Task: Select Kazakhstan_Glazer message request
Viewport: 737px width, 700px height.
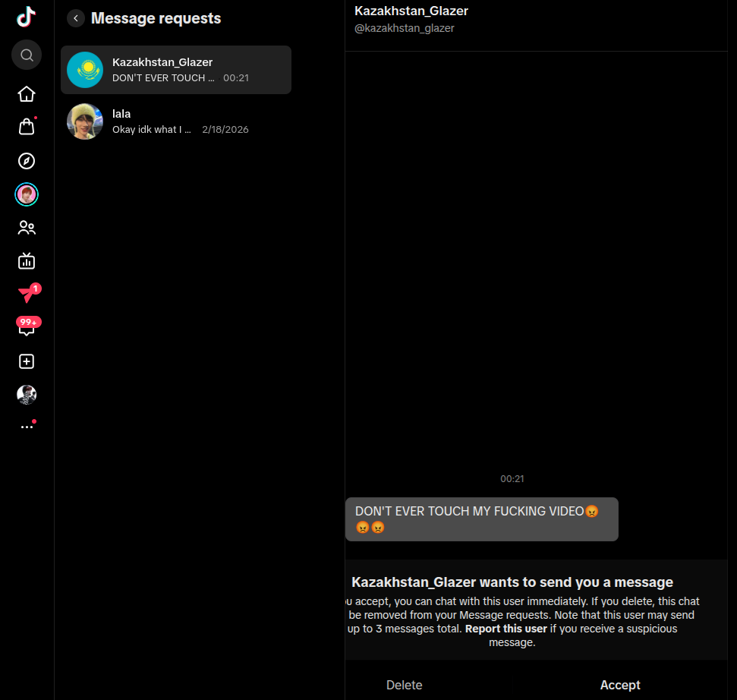Action: (x=176, y=70)
